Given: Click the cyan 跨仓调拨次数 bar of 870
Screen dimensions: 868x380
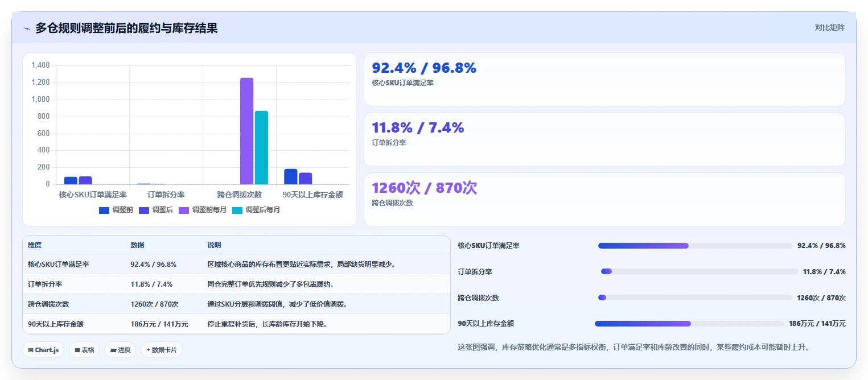Looking at the screenshot, I should pyautogui.click(x=261, y=147).
